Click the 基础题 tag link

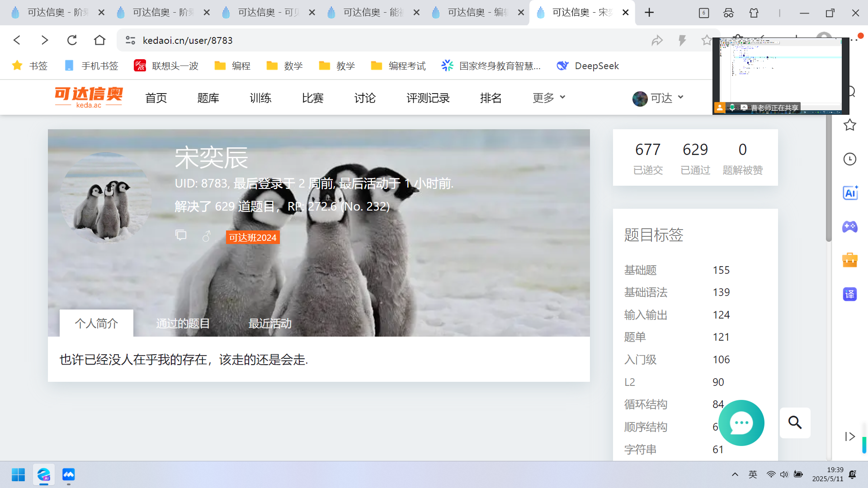click(x=640, y=270)
